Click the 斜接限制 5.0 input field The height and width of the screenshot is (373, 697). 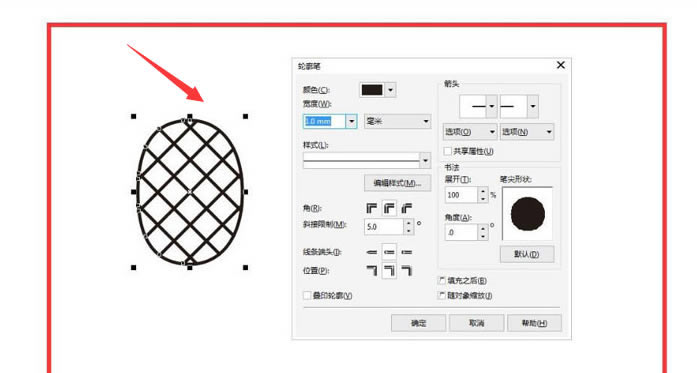point(384,227)
